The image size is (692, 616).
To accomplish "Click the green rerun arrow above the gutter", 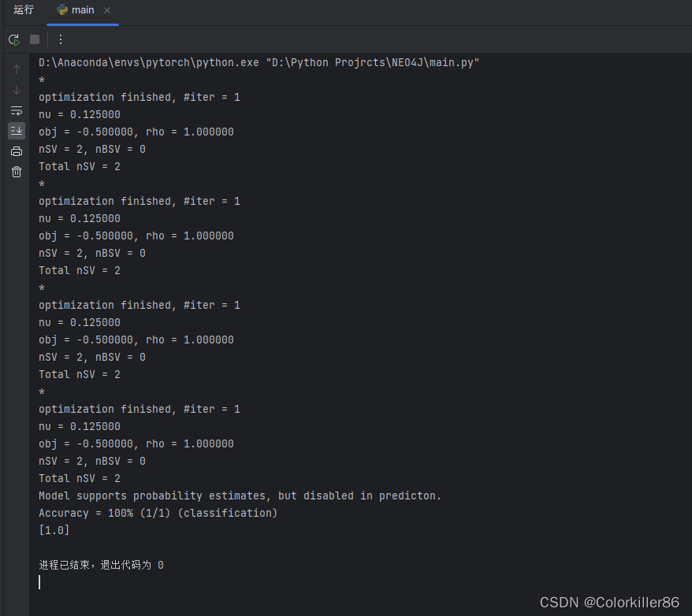I will pos(13,39).
